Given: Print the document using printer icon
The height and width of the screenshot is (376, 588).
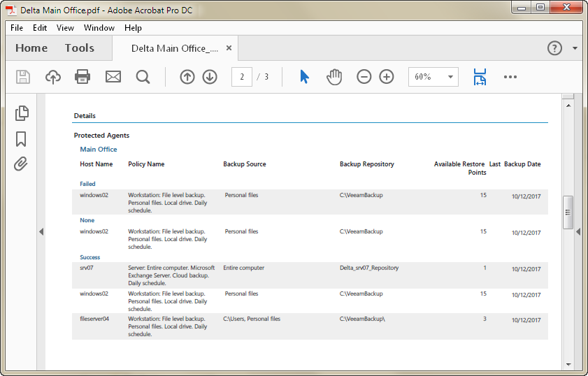Looking at the screenshot, I should (x=83, y=77).
